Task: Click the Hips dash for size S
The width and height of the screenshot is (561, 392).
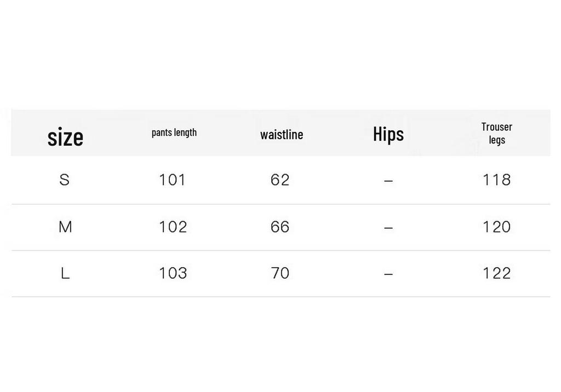Action: pyautogui.click(x=388, y=181)
